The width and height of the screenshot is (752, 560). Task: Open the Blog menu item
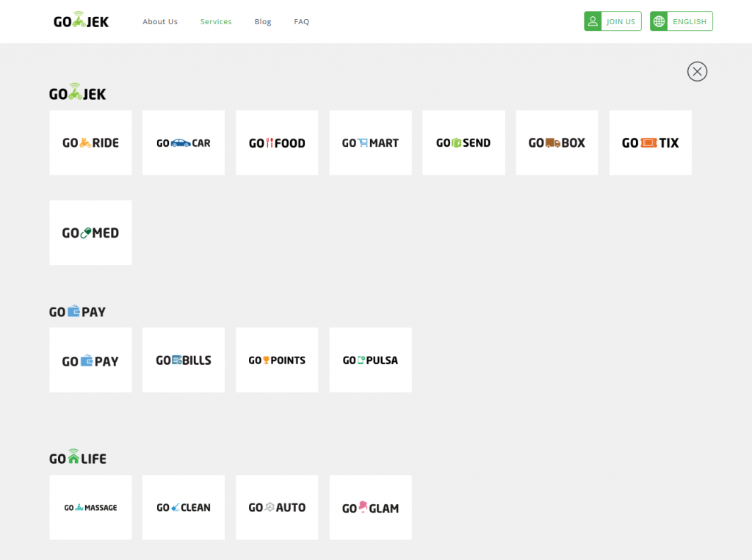click(x=263, y=22)
